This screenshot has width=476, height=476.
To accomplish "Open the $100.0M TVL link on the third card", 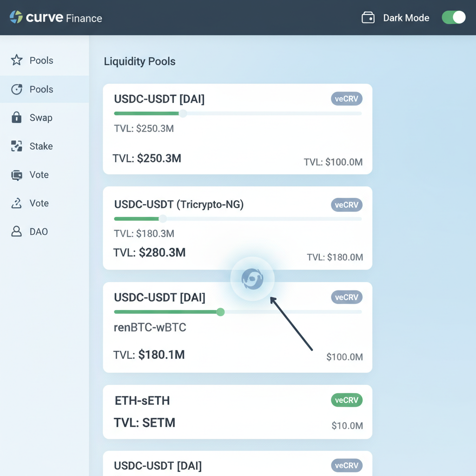I will click(x=344, y=357).
